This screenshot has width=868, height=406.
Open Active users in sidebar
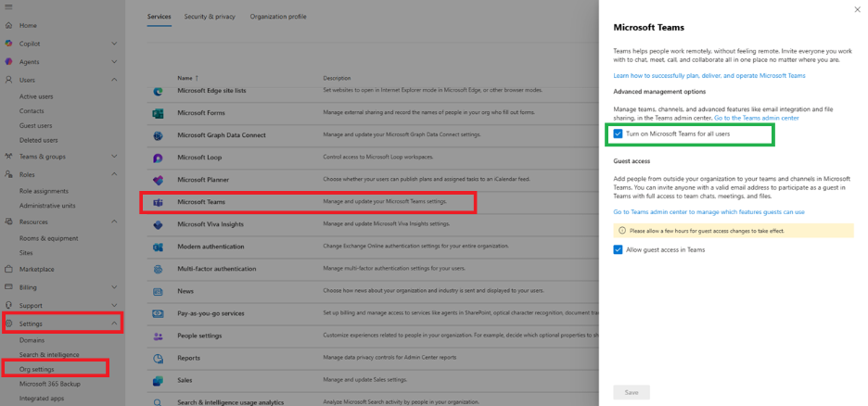tap(36, 96)
